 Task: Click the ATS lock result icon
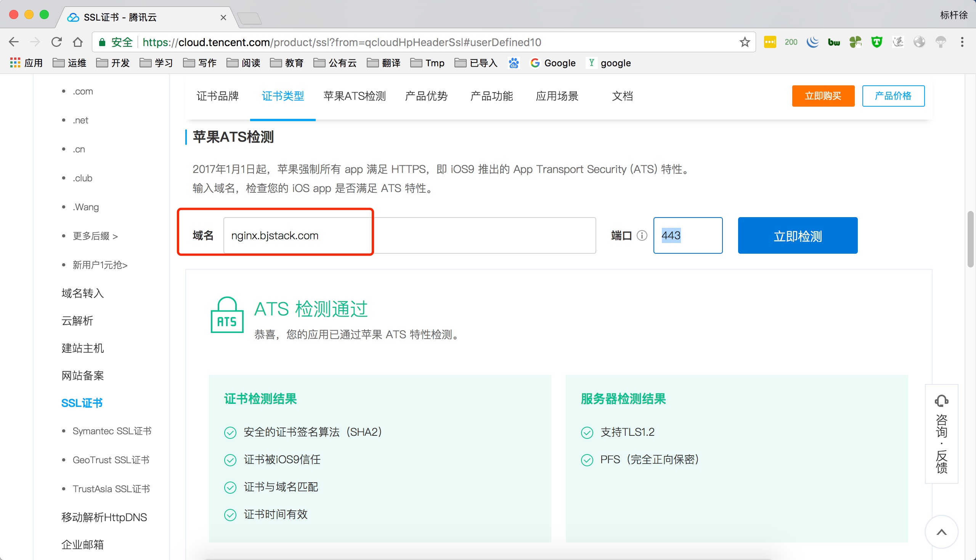pyautogui.click(x=227, y=315)
